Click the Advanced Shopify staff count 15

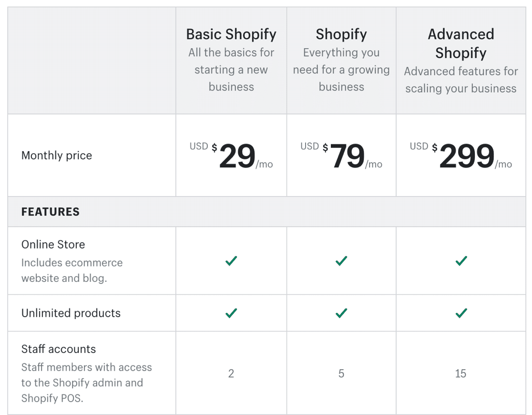(460, 373)
